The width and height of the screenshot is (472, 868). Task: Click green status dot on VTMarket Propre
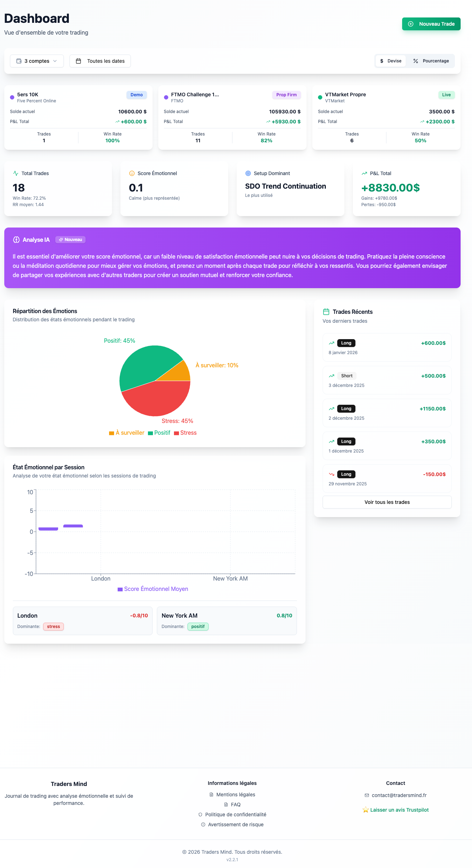coord(320,97)
